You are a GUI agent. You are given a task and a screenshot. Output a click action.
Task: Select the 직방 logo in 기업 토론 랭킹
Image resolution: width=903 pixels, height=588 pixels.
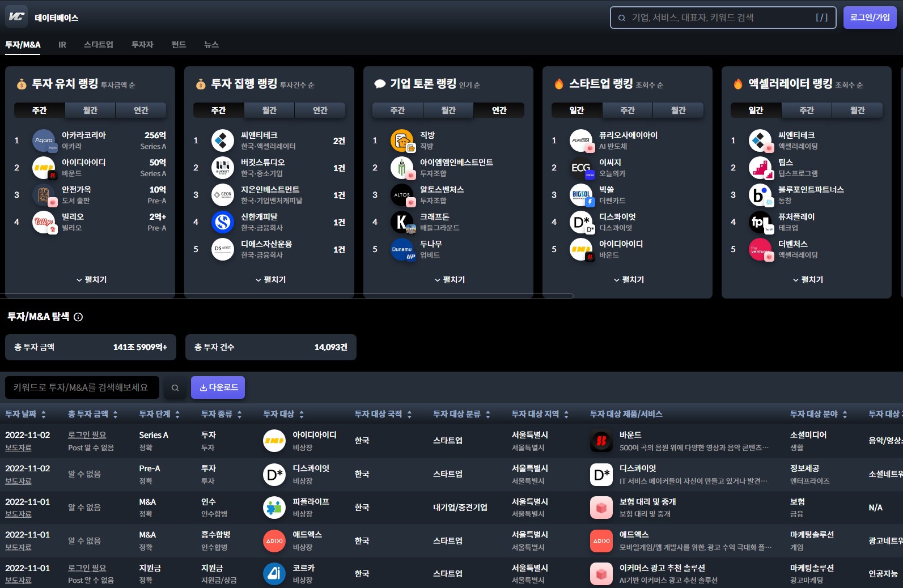point(402,140)
